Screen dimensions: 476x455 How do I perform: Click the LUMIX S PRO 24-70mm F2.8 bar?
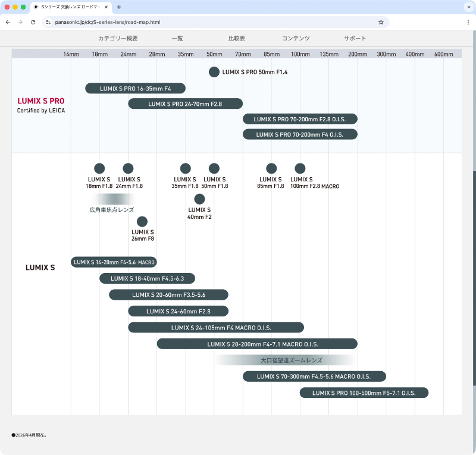click(x=186, y=104)
